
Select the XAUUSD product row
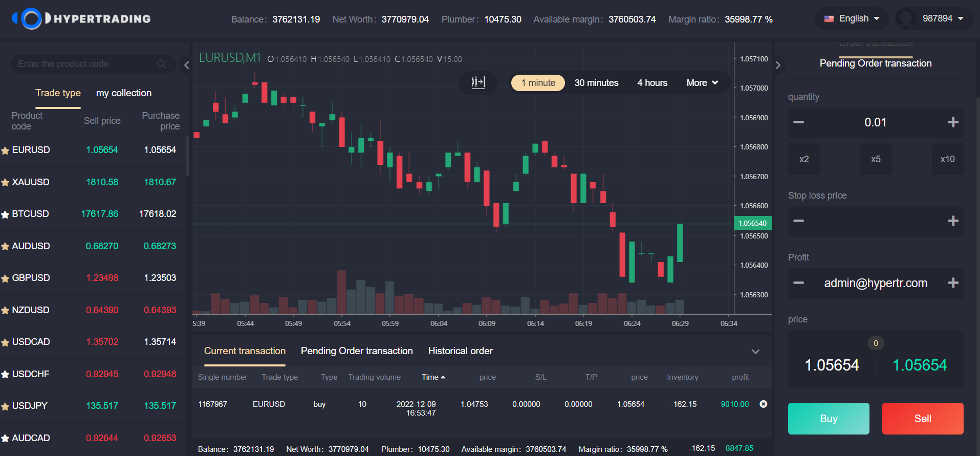click(92, 182)
